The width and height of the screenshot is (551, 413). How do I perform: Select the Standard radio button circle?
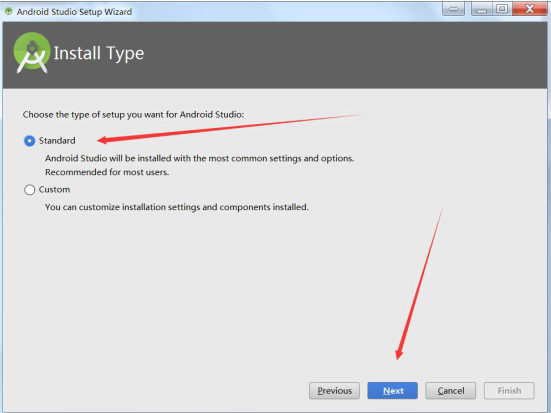point(30,141)
